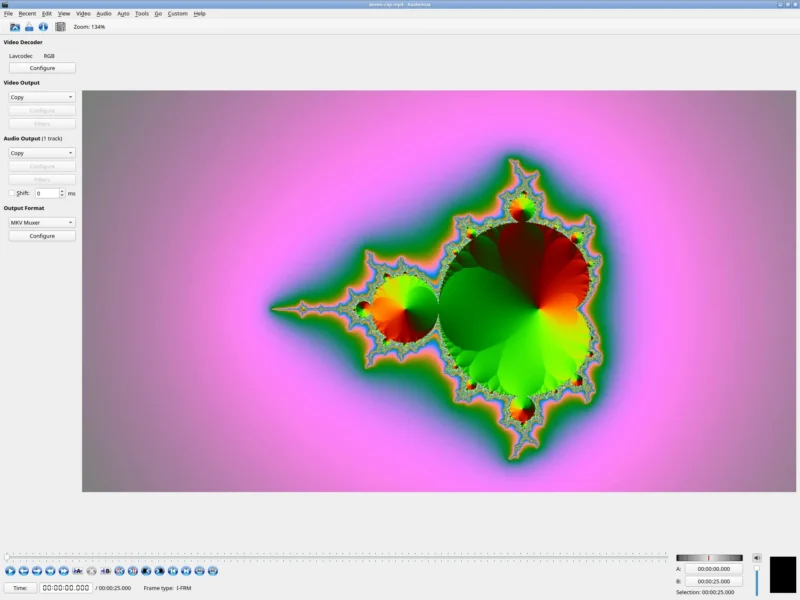Open the Video Output codec dropdown
Image resolution: width=800 pixels, height=600 pixels.
[x=42, y=97]
